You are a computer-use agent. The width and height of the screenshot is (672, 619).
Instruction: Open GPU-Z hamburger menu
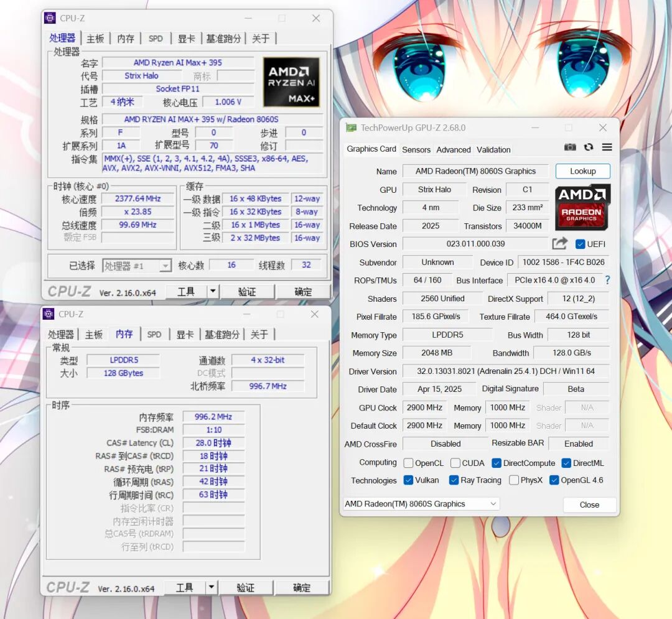607,147
